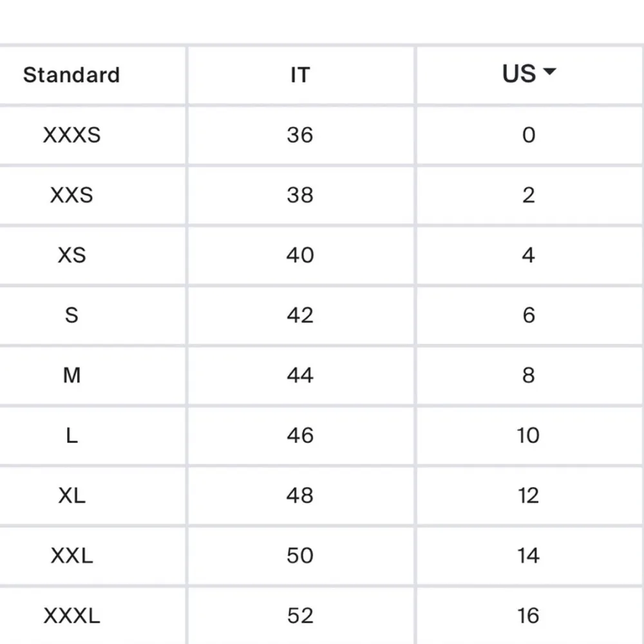Viewport: 644px width, 644px height.
Task: Select the XXL standard size cell
Action: click(x=71, y=556)
